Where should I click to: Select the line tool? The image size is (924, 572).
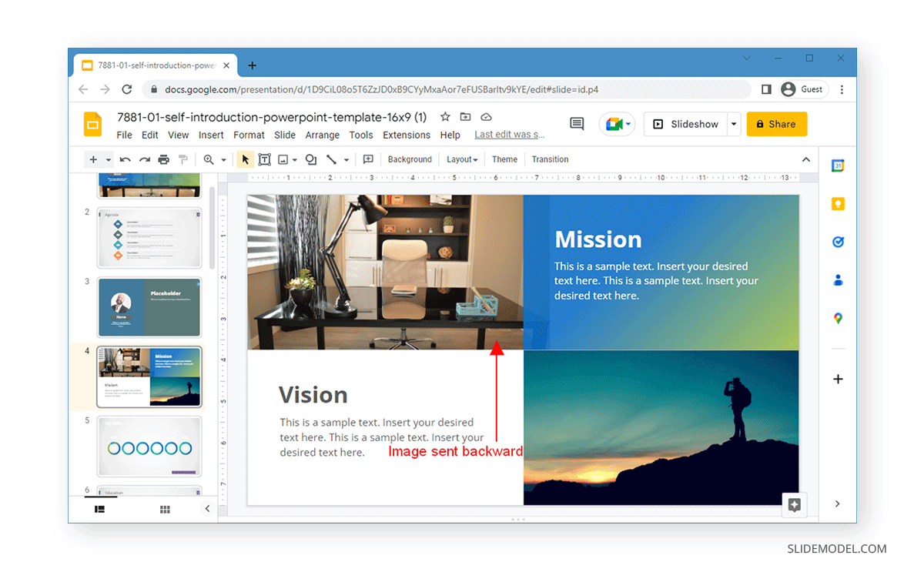tap(332, 159)
